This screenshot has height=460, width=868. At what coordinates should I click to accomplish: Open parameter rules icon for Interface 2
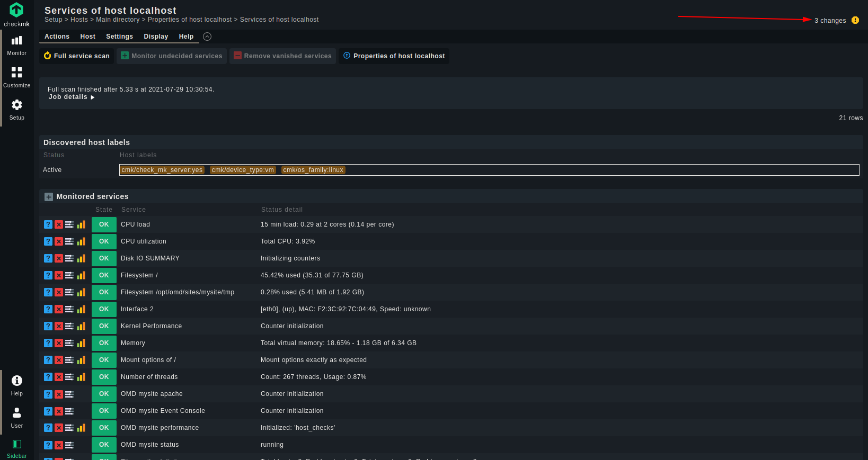69,309
